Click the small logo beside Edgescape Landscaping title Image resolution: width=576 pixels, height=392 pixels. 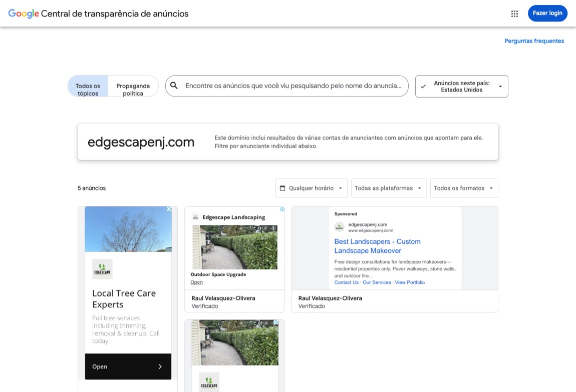(x=196, y=217)
